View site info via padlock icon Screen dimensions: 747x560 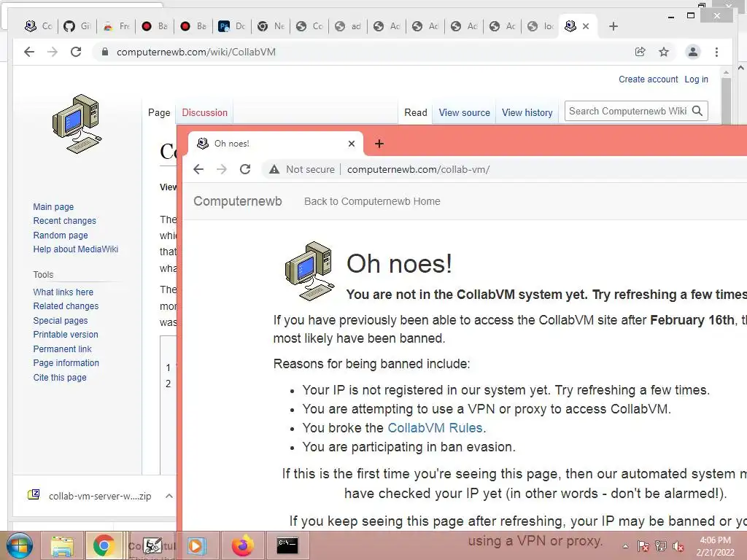point(105,52)
